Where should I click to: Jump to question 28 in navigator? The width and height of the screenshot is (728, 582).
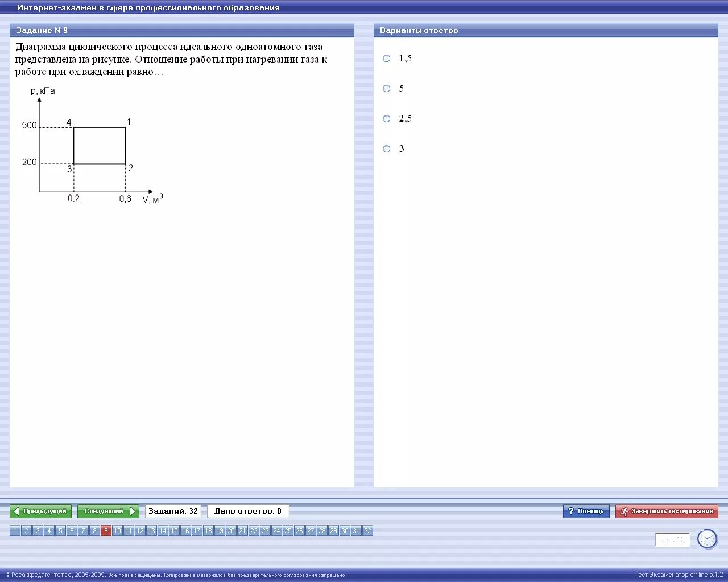tap(322, 531)
